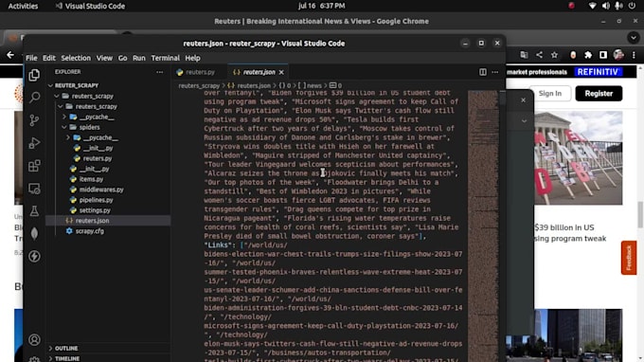Image resolution: width=644 pixels, height=362 pixels.
Task: Click the power icon in top bar
Action: [x=632, y=6]
